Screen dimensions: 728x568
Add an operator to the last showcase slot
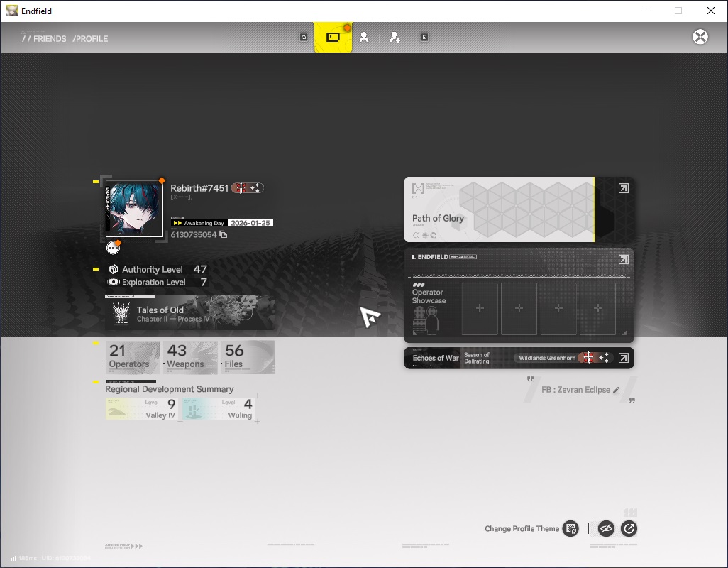(597, 308)
